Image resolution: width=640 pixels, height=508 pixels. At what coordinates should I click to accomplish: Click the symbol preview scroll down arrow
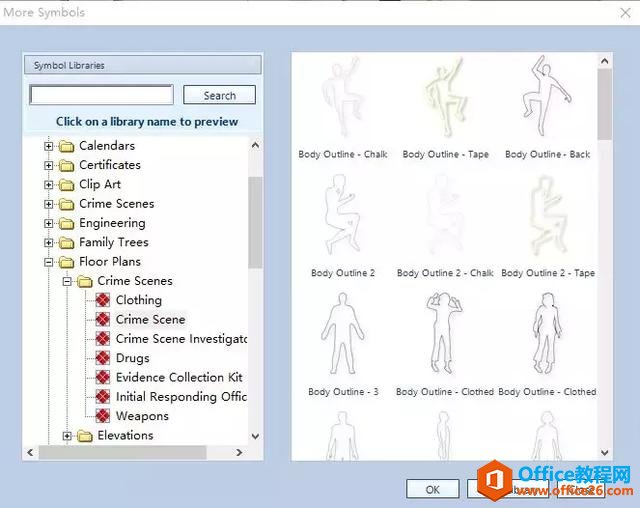[x=604, y=453]
